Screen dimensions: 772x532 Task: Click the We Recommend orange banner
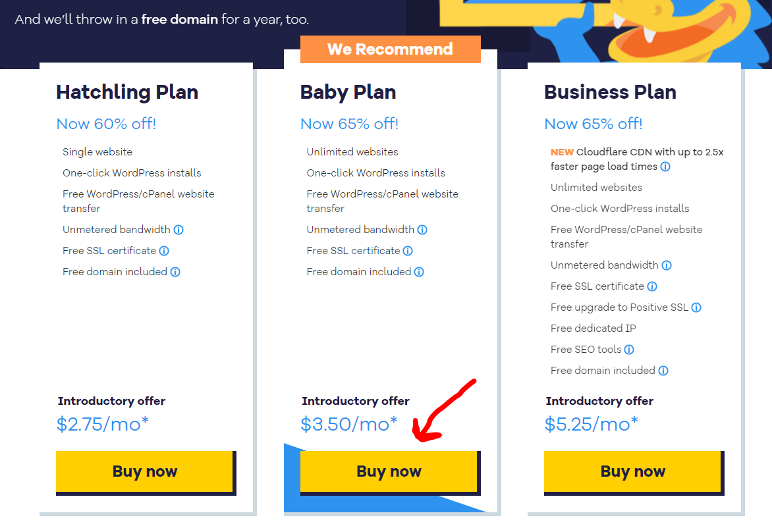click(391, 49)
